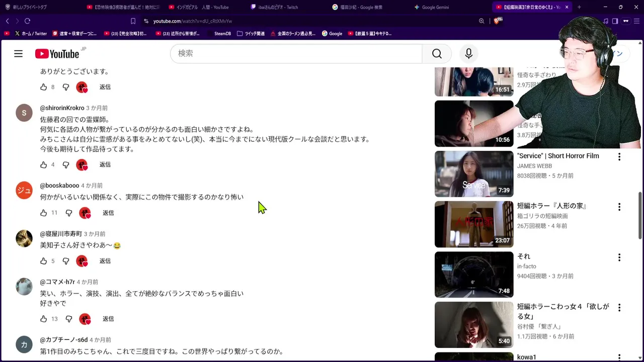Screen dimensions: 644x362
Task: Open the zoom magnifier in the address bar
Action: 481,21
